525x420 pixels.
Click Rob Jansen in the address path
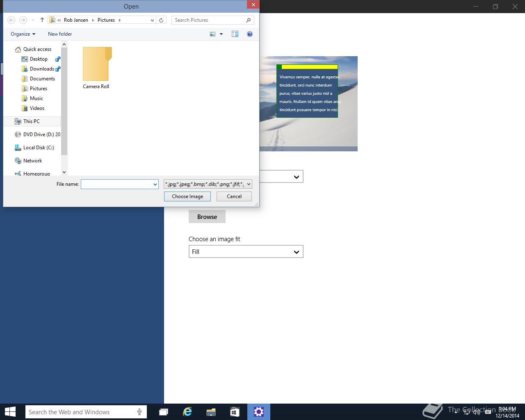tap(76, 20)
